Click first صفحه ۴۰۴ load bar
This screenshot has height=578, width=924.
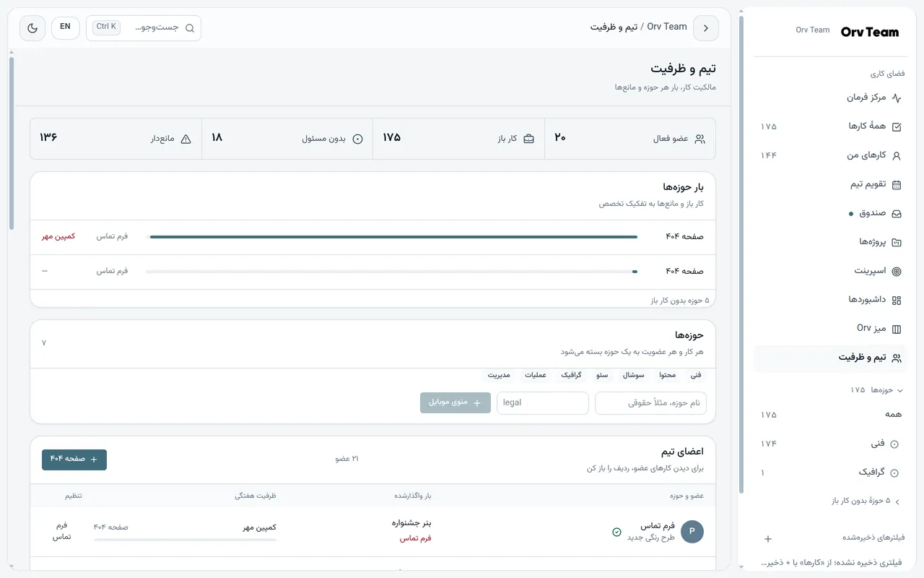391,237
